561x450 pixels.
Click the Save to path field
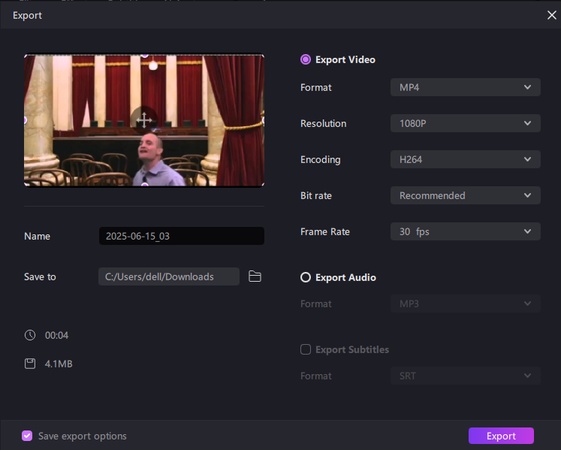click(169, 277)
